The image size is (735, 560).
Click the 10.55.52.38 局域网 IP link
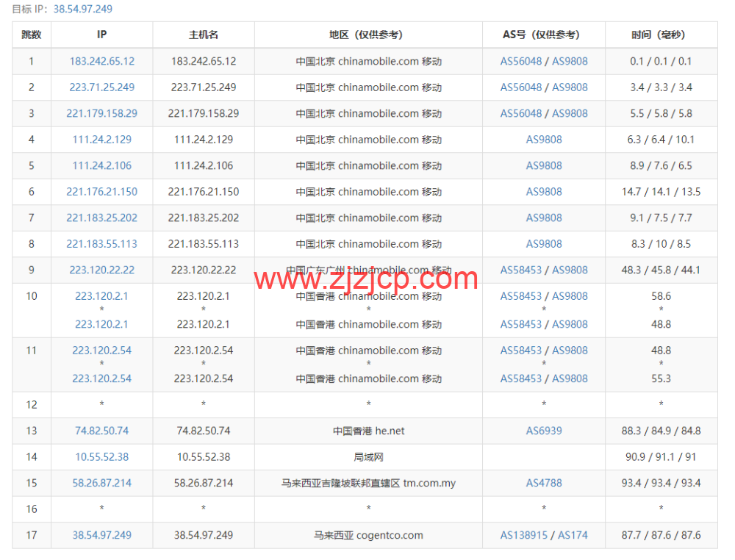pyautogui.click(x=101, y=457)
